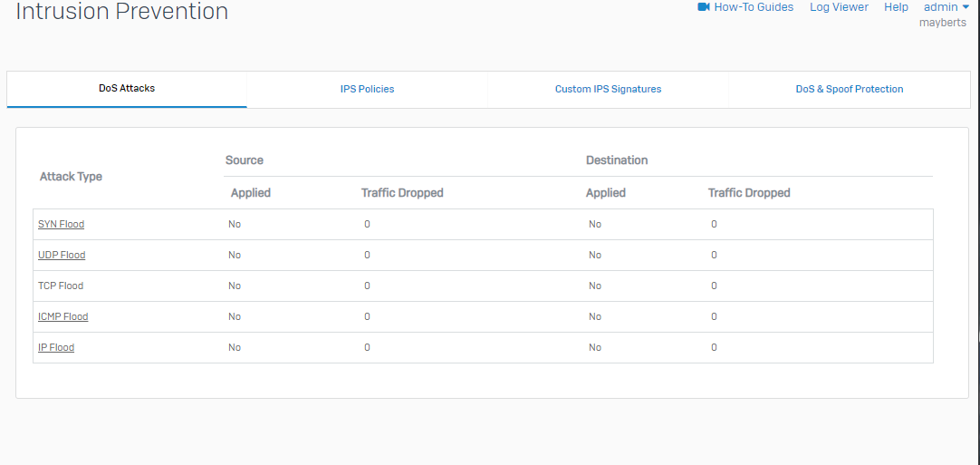Select the DoS Attacks tab
Viewport: 980px width, 465px height.
pyautogui.click(x=127, y=89)
